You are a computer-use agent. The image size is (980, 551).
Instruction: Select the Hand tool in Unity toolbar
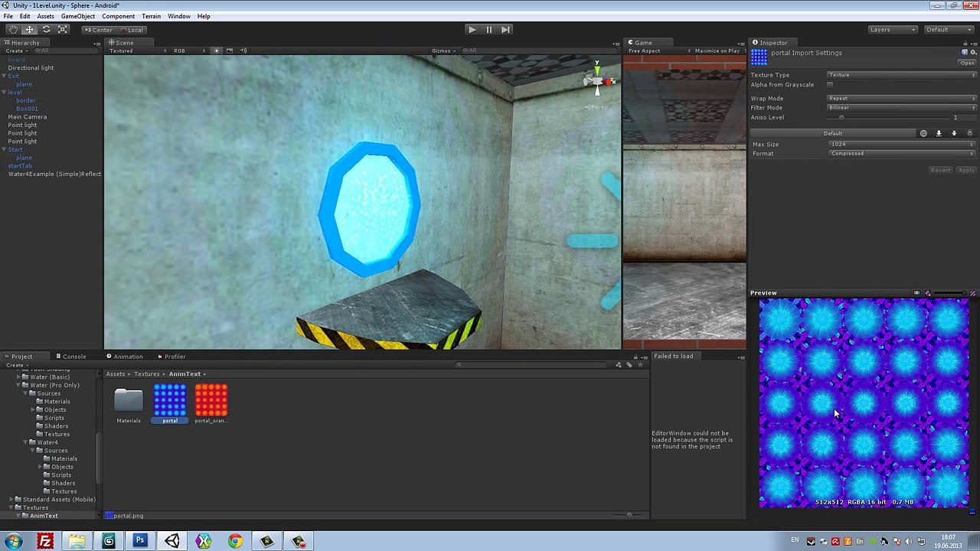pos(13,29)
